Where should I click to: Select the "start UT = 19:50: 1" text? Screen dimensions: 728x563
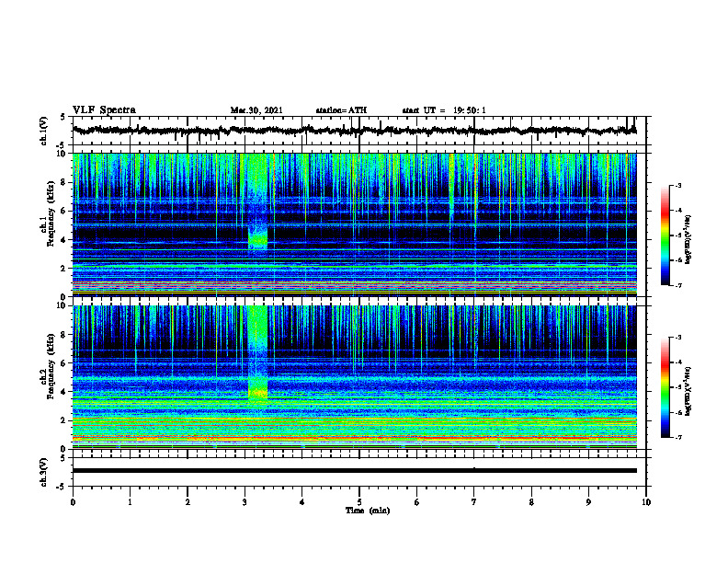(x=444, y=110)
